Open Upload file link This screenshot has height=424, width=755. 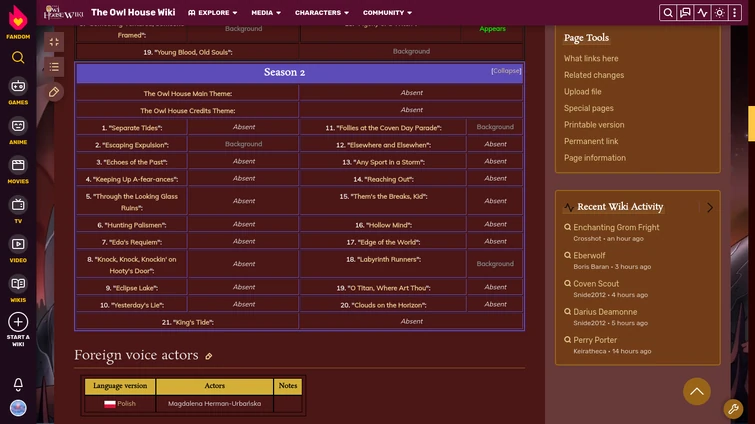583,91
